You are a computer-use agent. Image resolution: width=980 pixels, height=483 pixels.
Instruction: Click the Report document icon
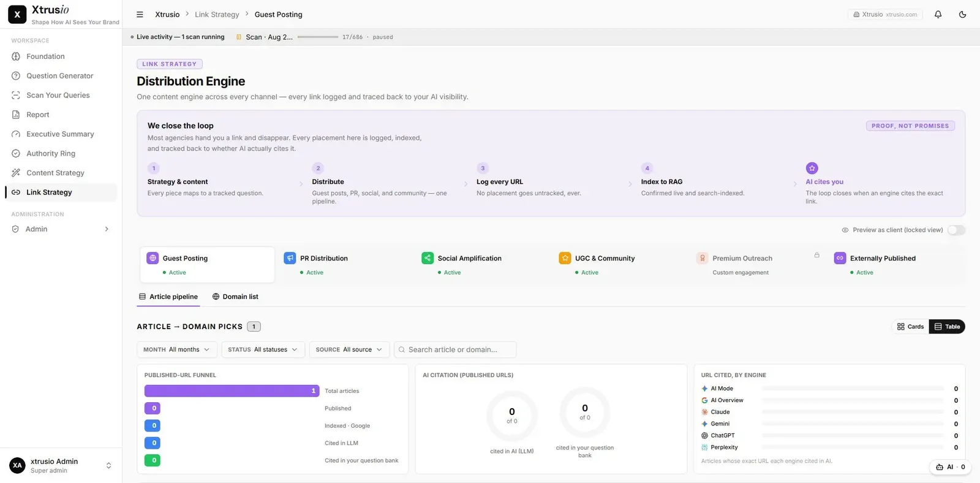click(x=16, y=115)
